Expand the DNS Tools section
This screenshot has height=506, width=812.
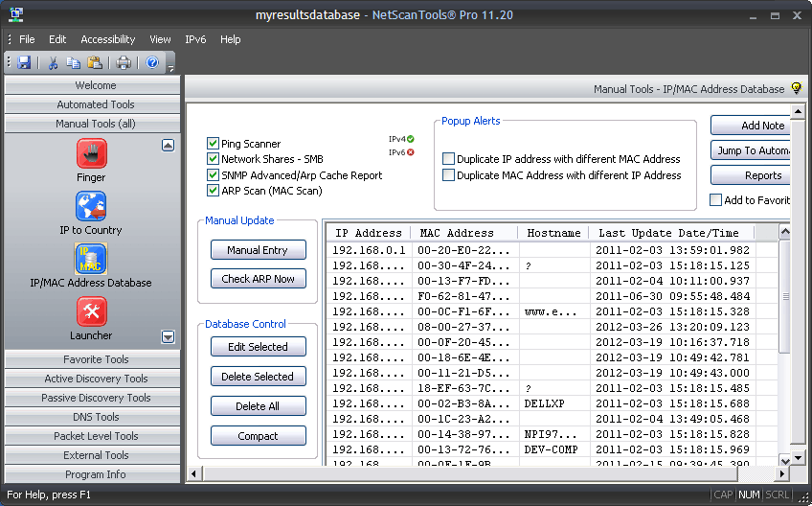point(92,417)
